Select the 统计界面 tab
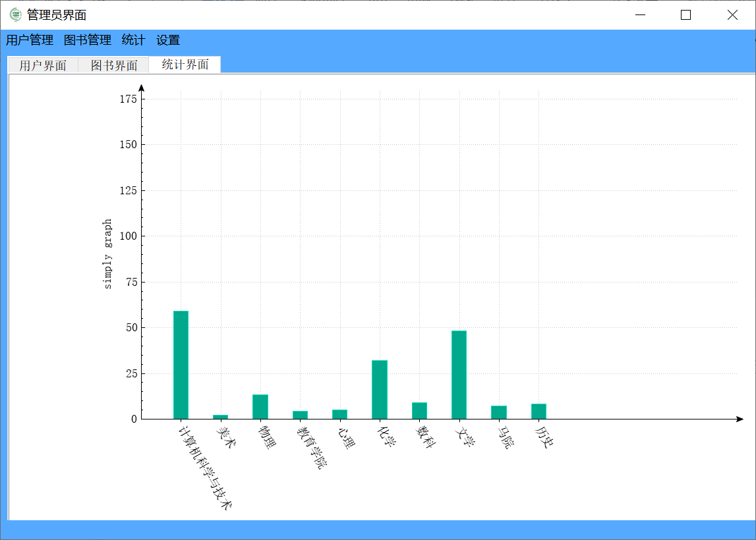This screenshot has height=540, width=756. pos(185,65)
